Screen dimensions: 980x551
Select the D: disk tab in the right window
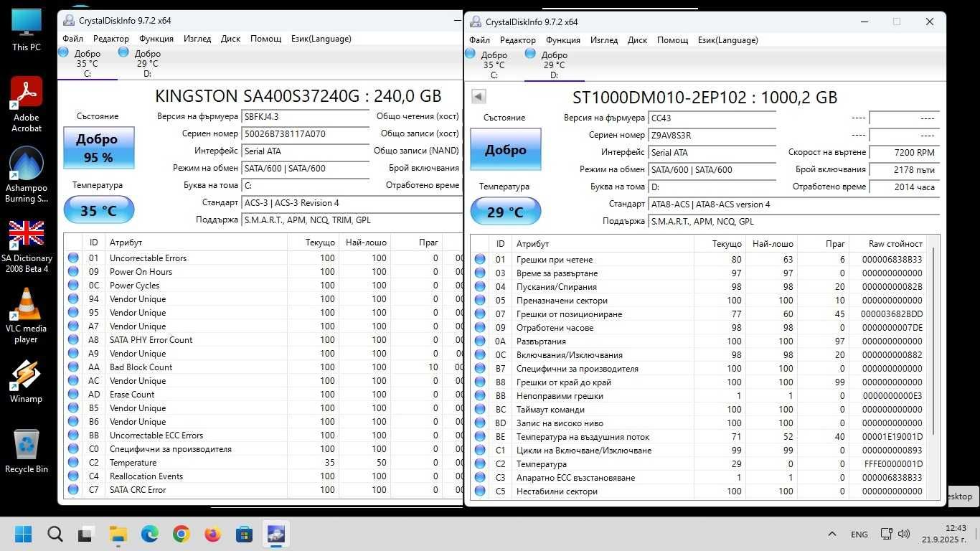pyautogui.click(x=554, y=65)
